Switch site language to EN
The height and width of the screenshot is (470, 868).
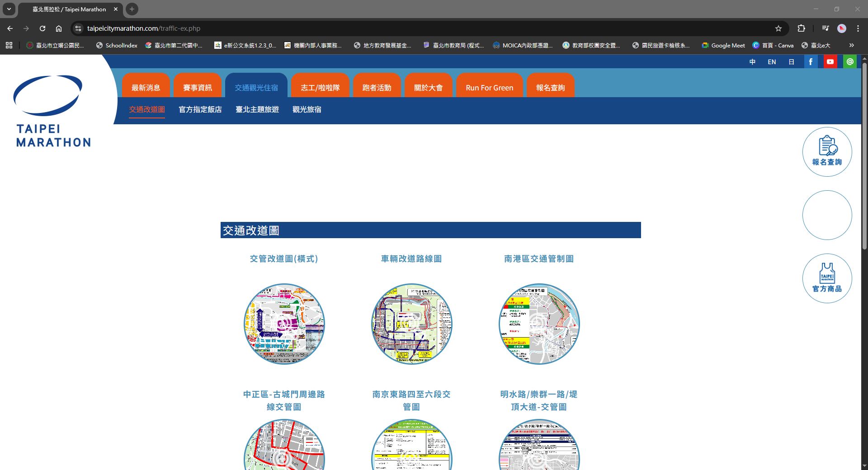772,61
